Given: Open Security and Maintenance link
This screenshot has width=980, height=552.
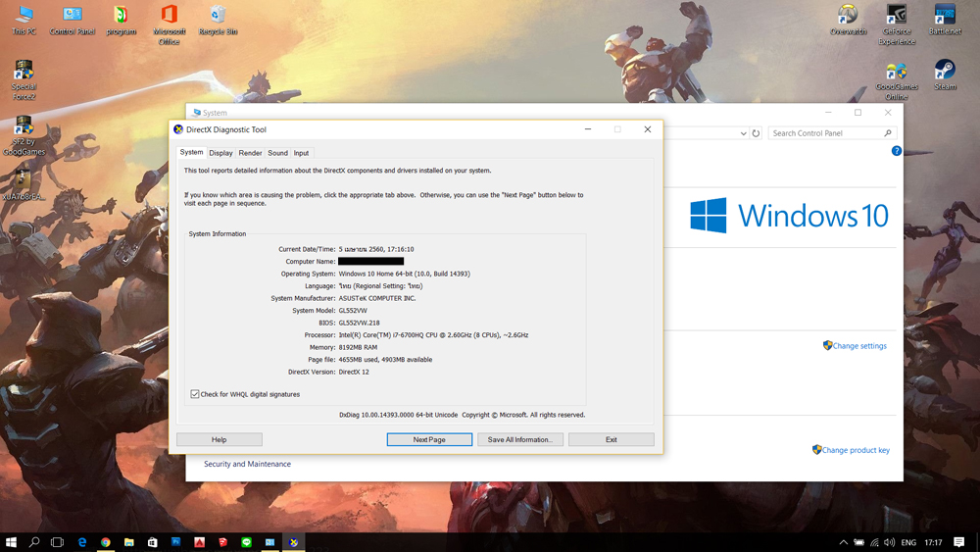Looking at the screenshot, I should [247, 464].
